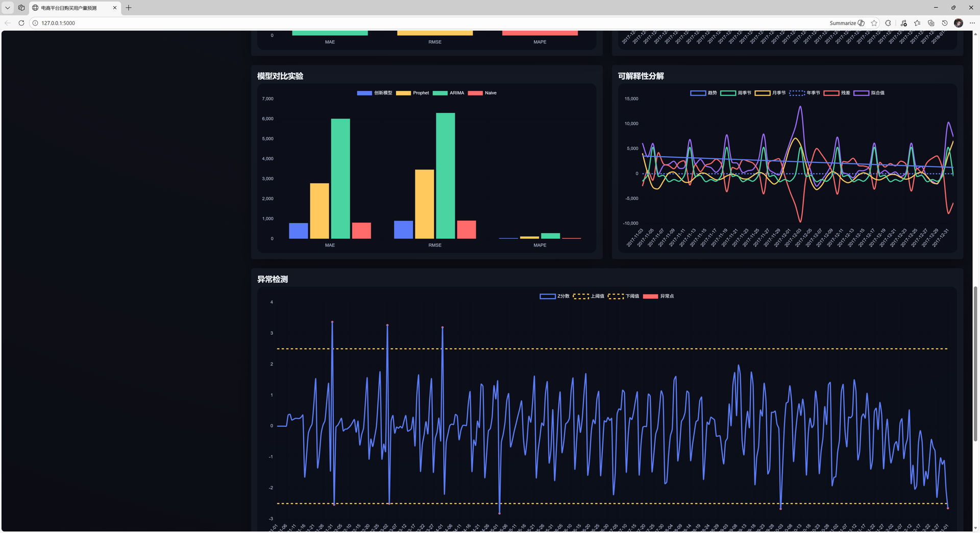Open the Settings and more ellipsis menu
This screenshot has width=980, height=533.
pos(972,23)
